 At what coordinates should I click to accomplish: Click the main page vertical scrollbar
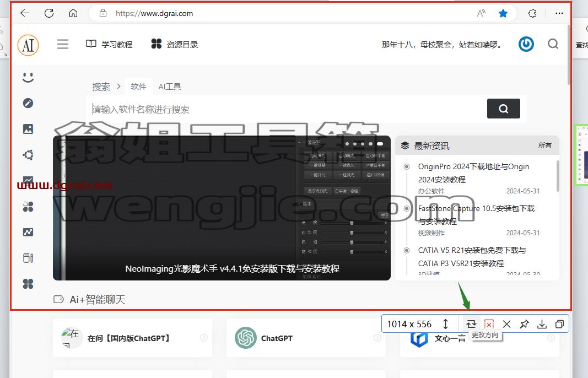tap(569, 55)
